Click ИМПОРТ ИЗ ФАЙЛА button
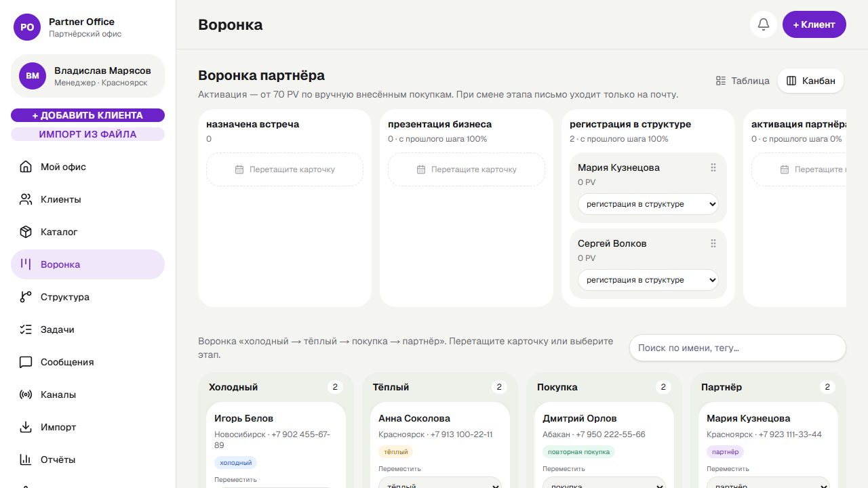This screenshot has height=488, width=868. [x=87, y=134]
